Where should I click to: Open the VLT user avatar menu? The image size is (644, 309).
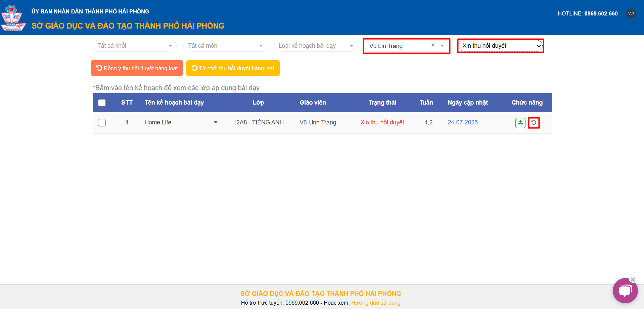tap(631, 13)
